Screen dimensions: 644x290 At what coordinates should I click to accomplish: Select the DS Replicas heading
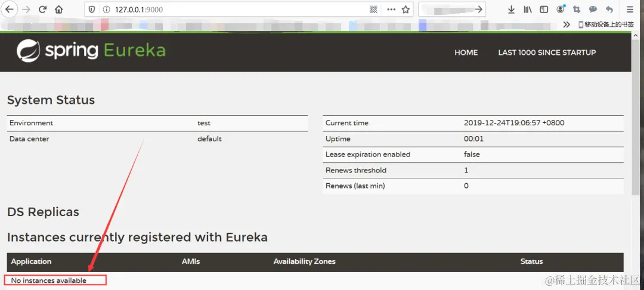pos(43,212)
